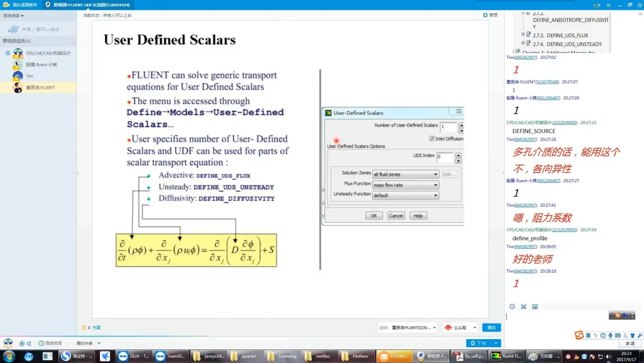This screenshot has width=644, height=363.
Task: Click the Windows Start button
Action: 9,356
